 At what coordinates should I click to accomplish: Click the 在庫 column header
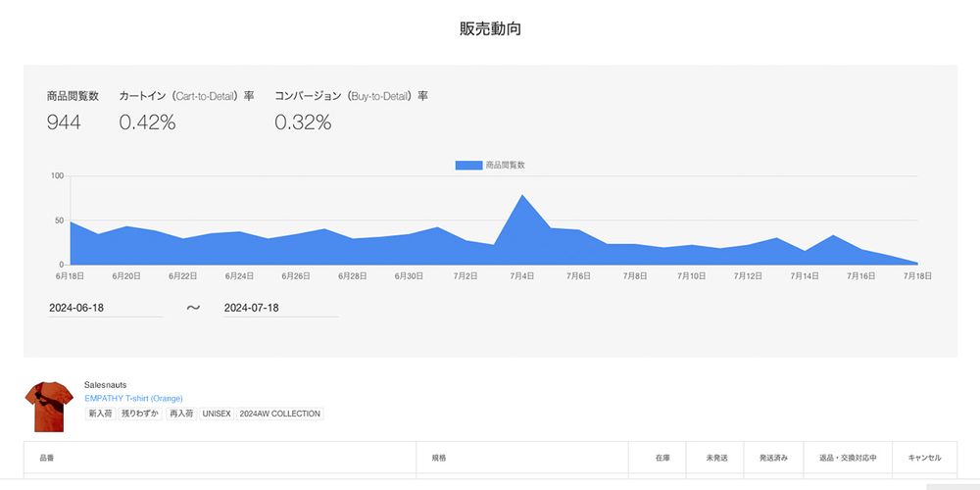coord(662,458)
